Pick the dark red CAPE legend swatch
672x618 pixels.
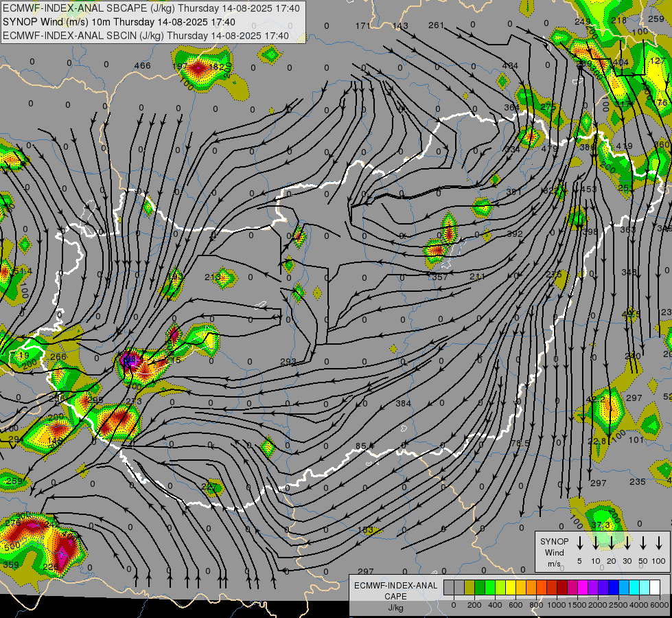coord(562,588)
